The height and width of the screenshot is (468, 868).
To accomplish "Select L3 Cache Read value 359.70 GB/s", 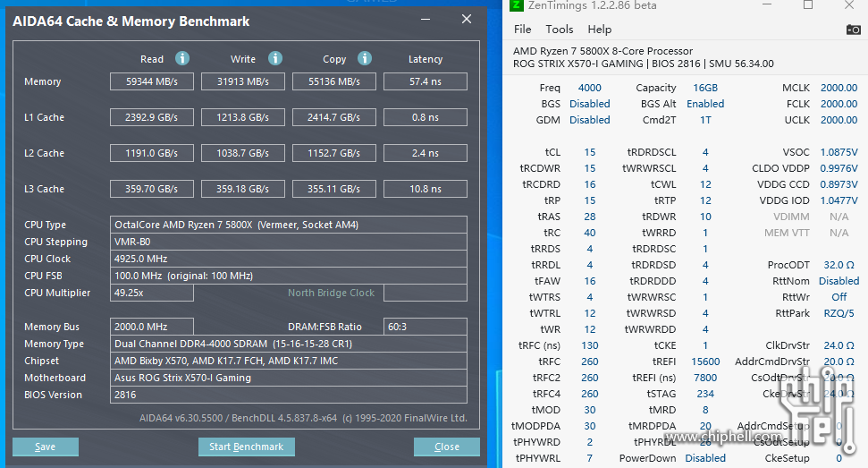I will click(152, 189).
